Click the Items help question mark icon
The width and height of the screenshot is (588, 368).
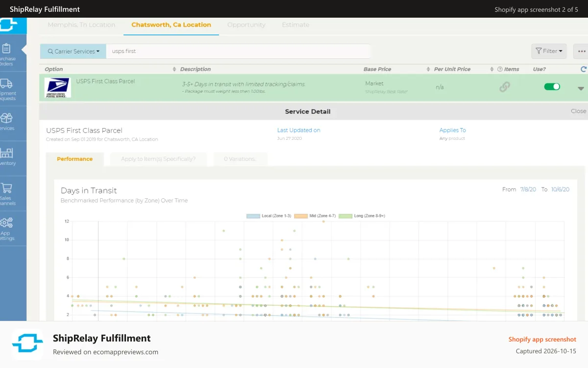[500, 69]
